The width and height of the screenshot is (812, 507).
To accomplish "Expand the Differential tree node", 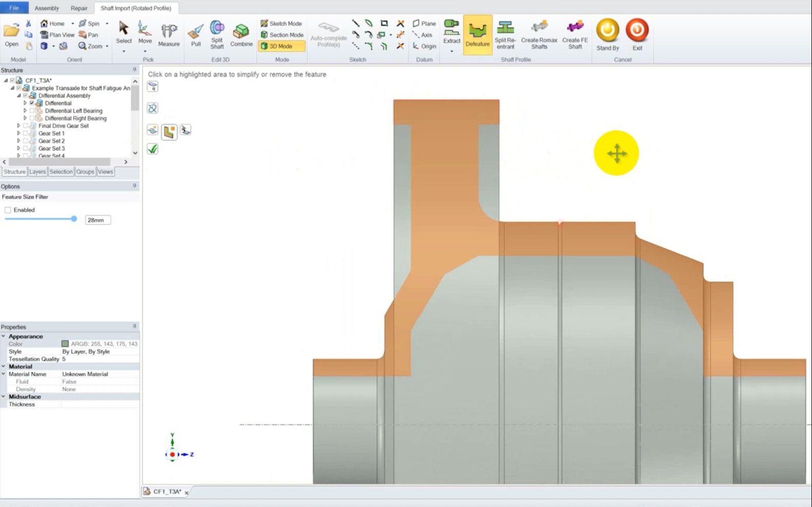I will 25,103.
